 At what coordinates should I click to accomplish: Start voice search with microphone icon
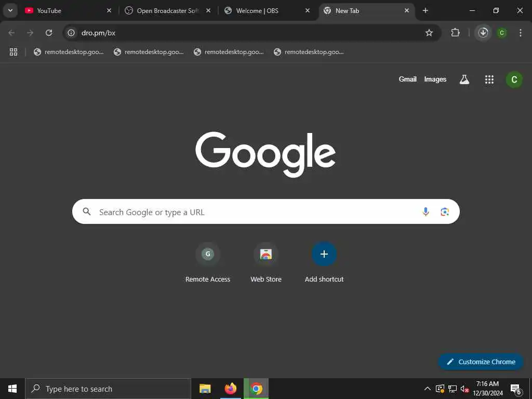(x=425, y=212)
